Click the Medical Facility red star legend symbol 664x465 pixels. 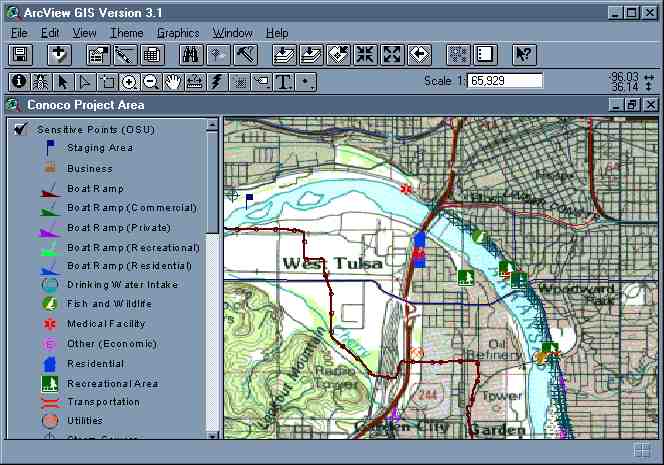point(50,324)
